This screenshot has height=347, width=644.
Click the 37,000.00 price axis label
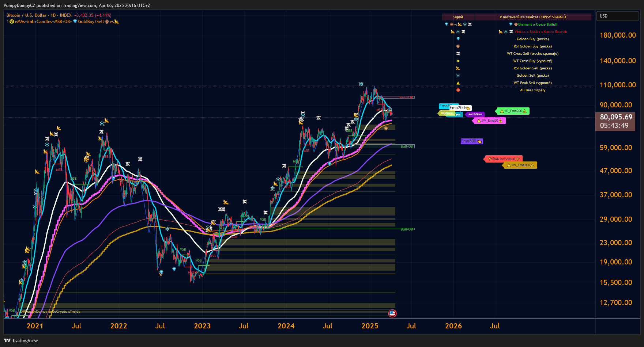coord(616,195)
